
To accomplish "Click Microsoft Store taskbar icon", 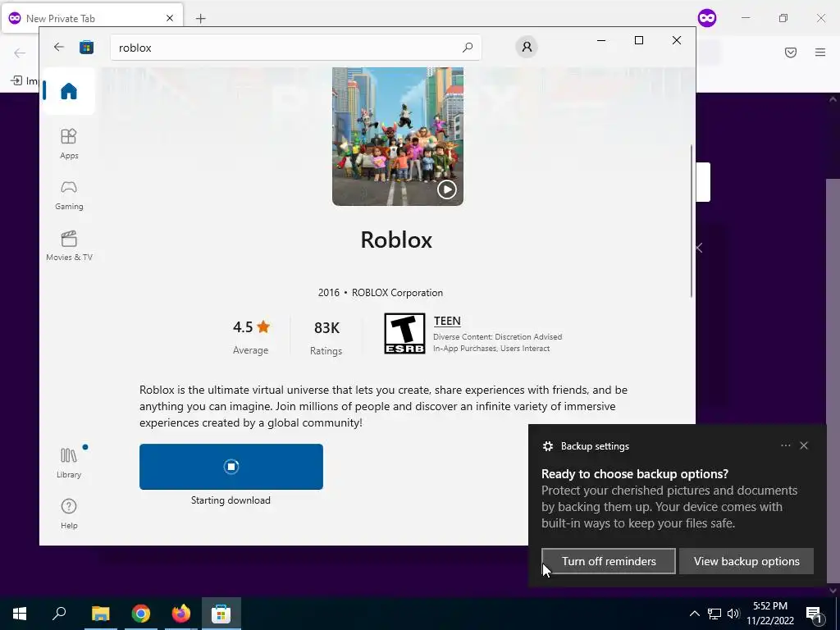I will [221, 614].
